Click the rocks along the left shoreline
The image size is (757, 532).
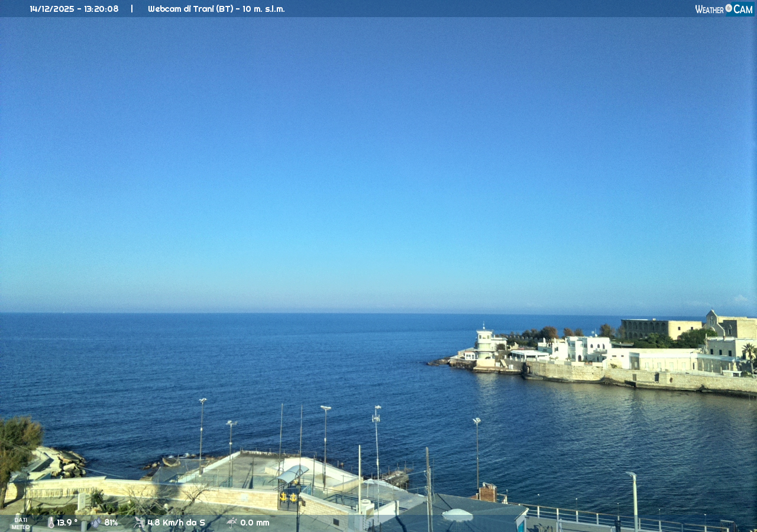pyautogui.click(x=62, y=463)
